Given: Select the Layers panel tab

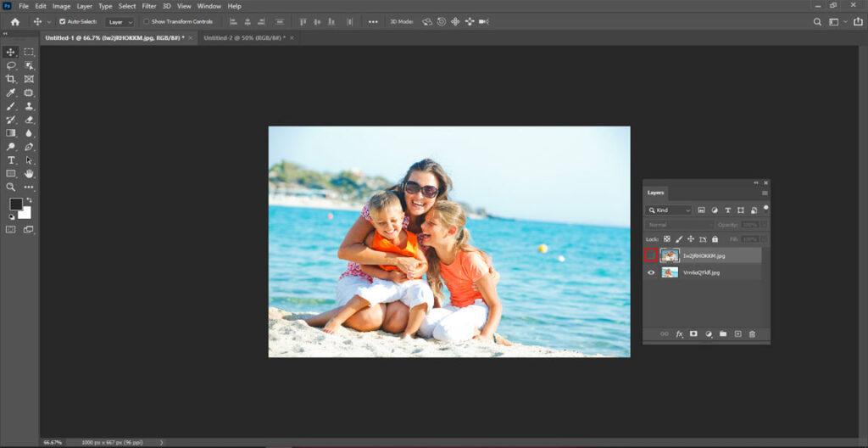Looking at the screenshot, I should point(655,193).
